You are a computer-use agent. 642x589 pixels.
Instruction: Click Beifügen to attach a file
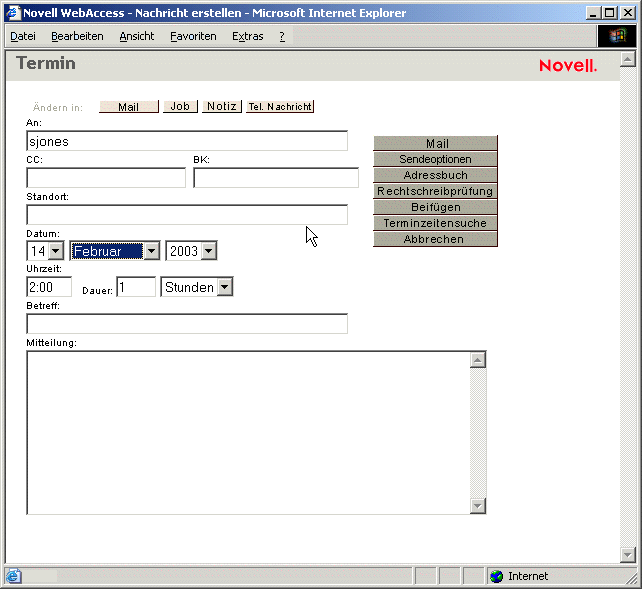[435, 207]
